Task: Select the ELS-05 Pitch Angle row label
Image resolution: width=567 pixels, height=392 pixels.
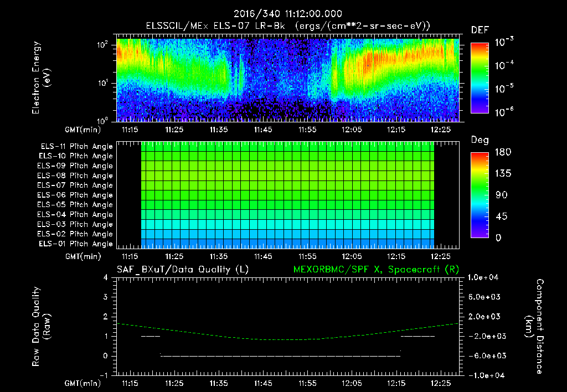Action: pos(75,205)
